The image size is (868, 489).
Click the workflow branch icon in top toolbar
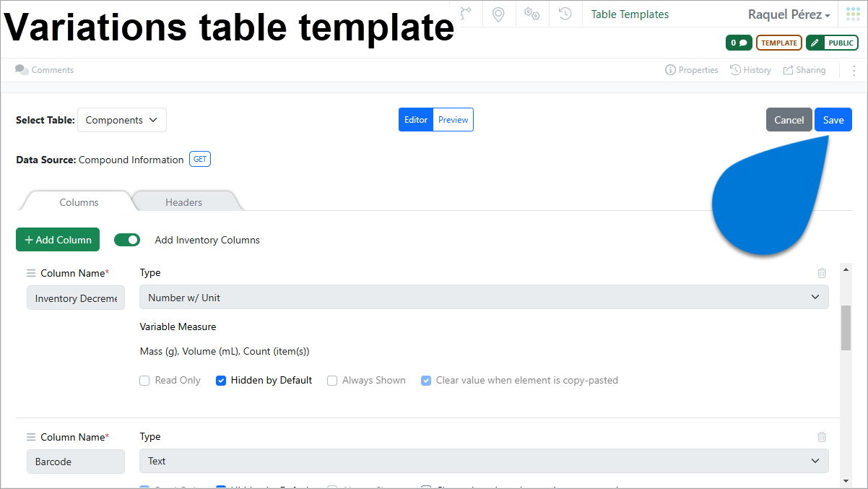pyautogui.click(x=466, y=13)
